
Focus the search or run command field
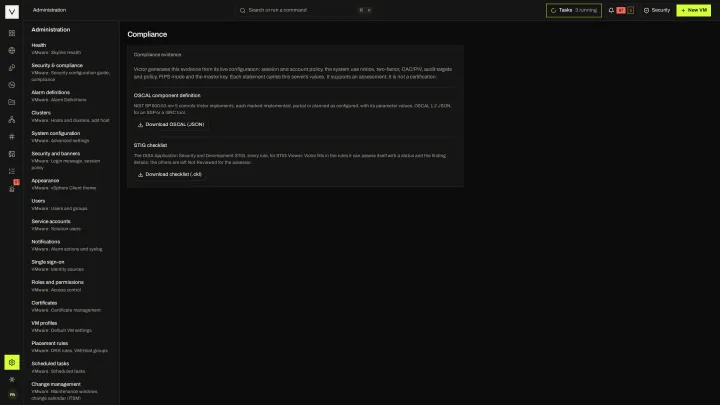point(305,10)
